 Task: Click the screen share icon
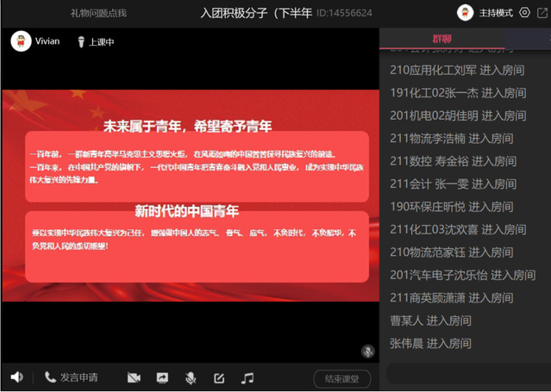(162, 377)
